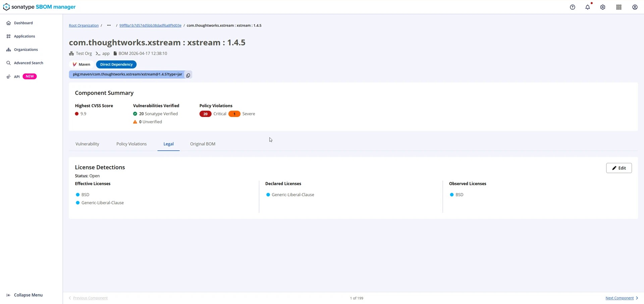Click the Next Component chevron arrow

(x=637, y=298)
